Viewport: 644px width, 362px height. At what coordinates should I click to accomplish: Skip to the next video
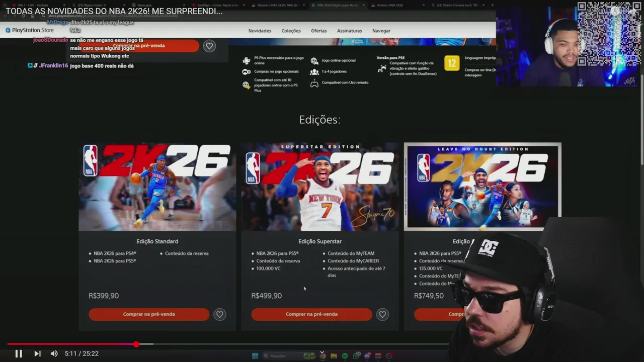tap(37, 353)
